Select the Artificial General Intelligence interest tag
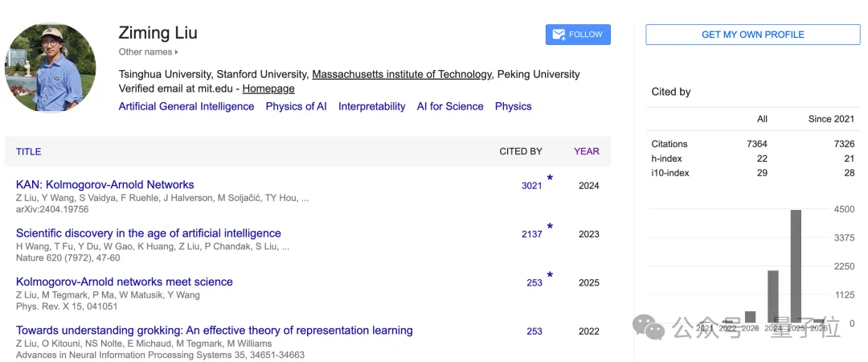 coord(186,106)
